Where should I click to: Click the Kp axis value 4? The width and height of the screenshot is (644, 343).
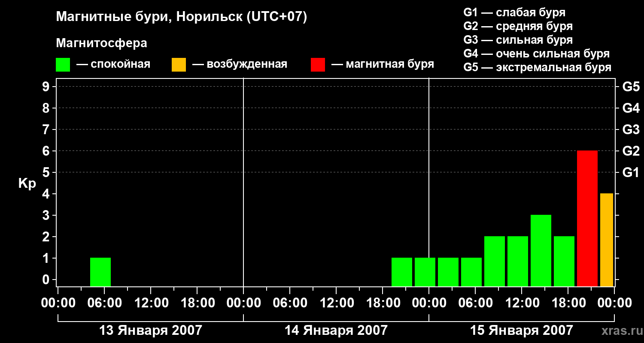pos(47,194)
